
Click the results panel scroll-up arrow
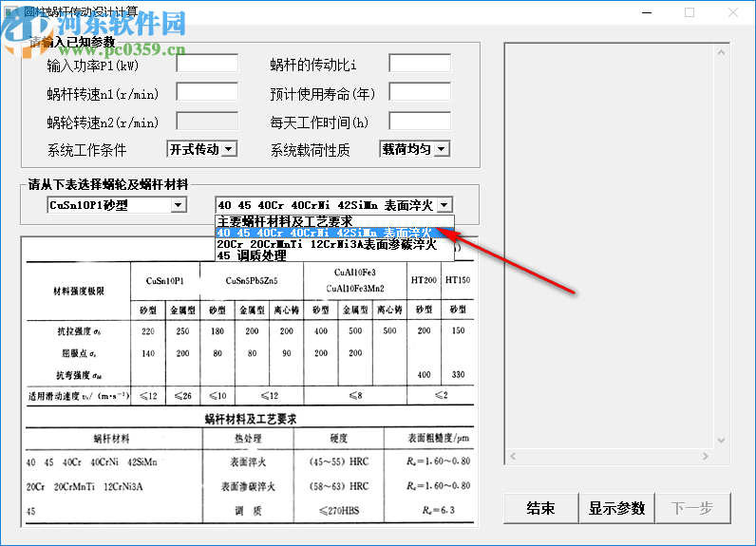tap(721, 52)
